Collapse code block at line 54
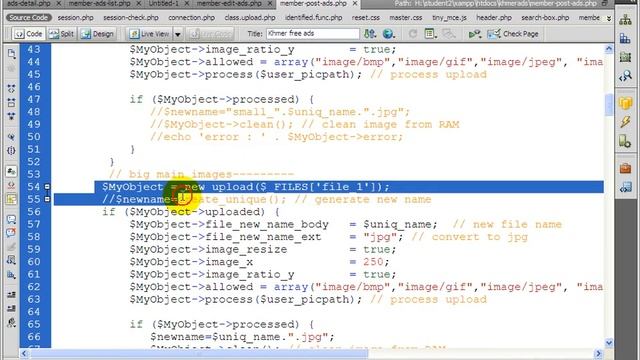The image size is (640, 360). (47, 187)
